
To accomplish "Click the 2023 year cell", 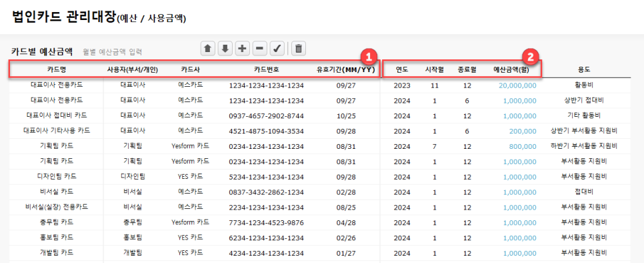I will [x=402, y=85].
